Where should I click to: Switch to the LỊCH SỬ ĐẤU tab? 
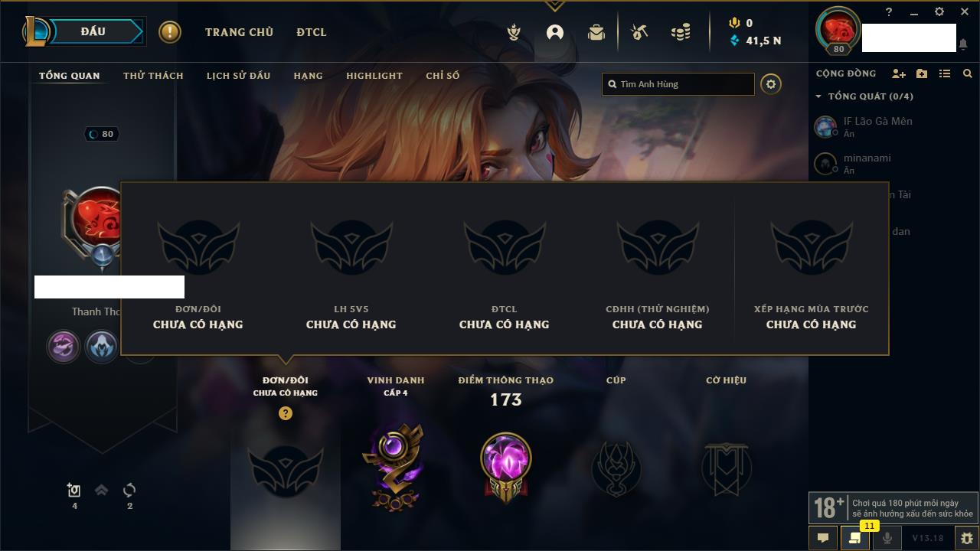pyautogui.click(x=239, y=76)
